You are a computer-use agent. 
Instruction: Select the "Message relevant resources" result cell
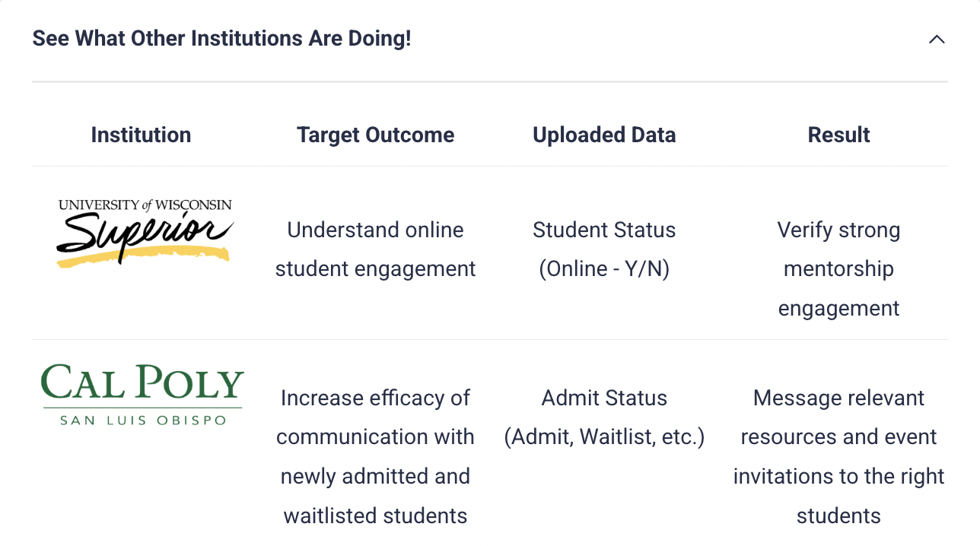[838, 456]
